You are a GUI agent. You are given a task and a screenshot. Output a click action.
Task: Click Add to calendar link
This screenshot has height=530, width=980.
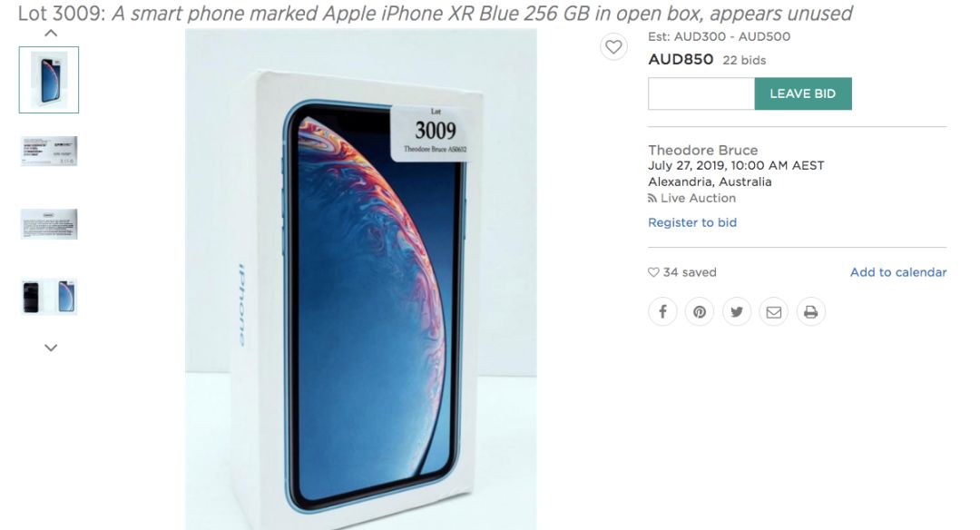click(x=898, y=272)
